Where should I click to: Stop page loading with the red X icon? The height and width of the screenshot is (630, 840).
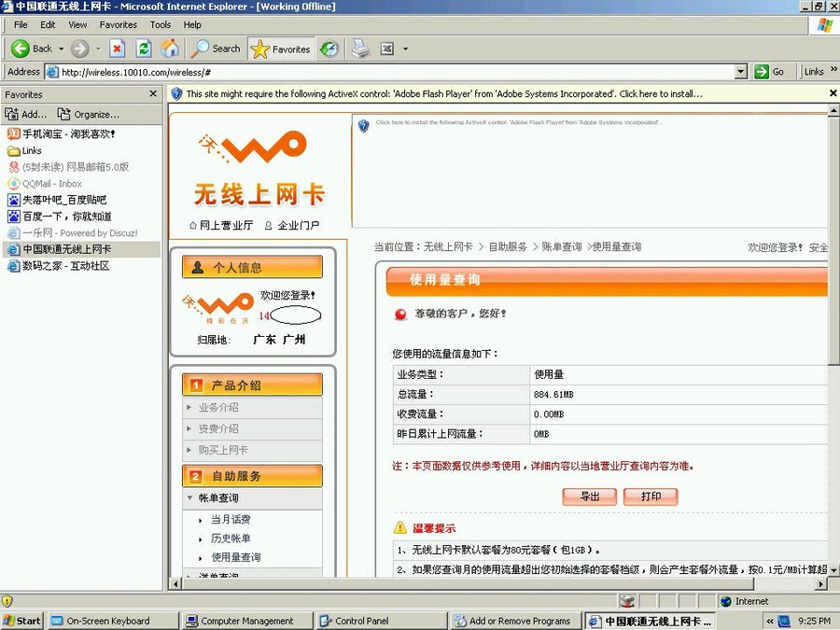pyautogui.click(x=117, y=49)
